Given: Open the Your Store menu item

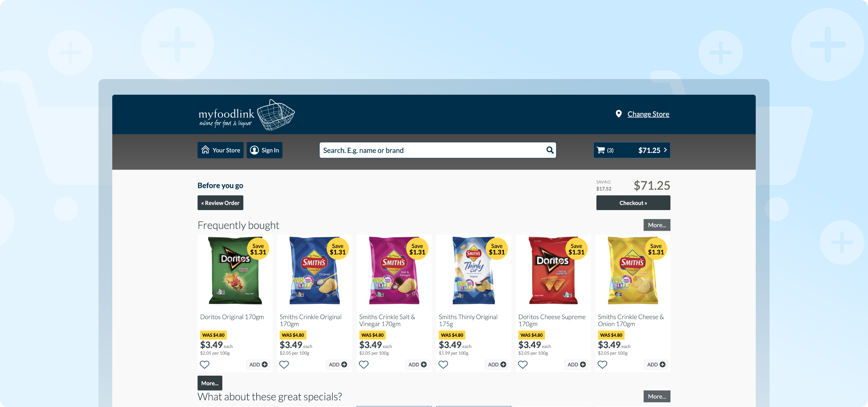Looking at the screenshot, I should tap(220, 150).
